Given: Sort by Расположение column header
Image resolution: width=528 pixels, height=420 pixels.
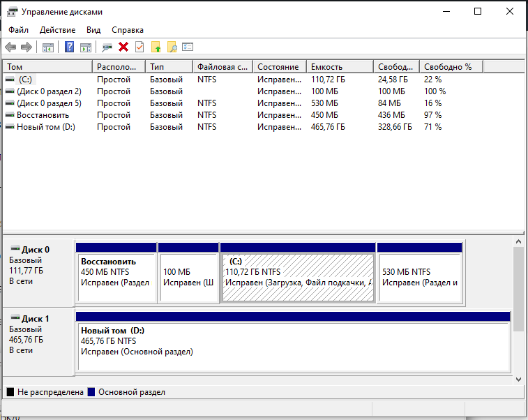Looking at the screenshot, I should [119, 67].
